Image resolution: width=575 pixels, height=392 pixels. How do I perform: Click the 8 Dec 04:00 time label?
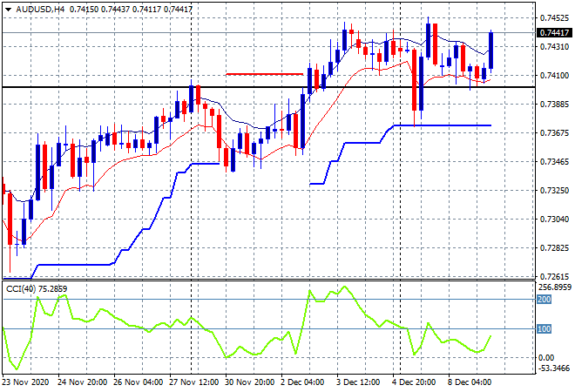(470, 382)
